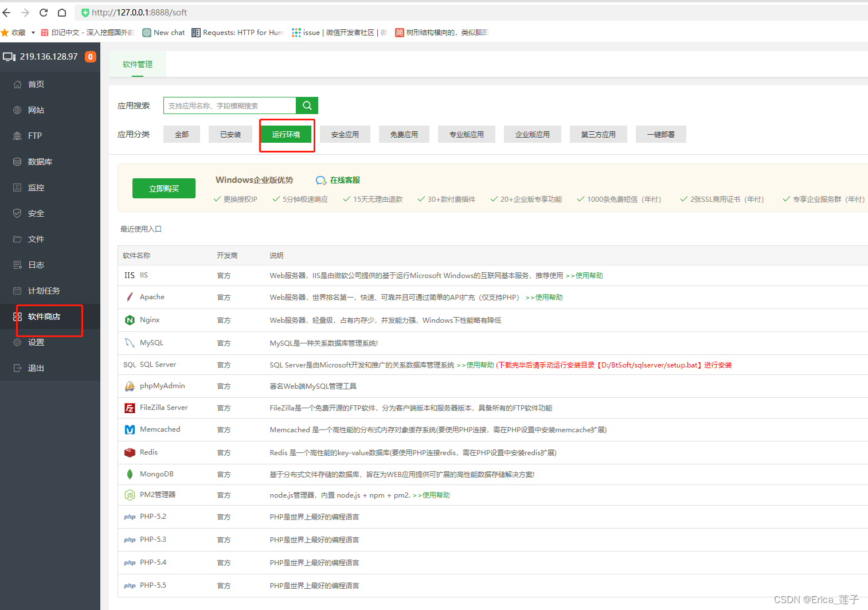
Task: Open the 计划任务 sidebar item
Action: click(50, 291)
